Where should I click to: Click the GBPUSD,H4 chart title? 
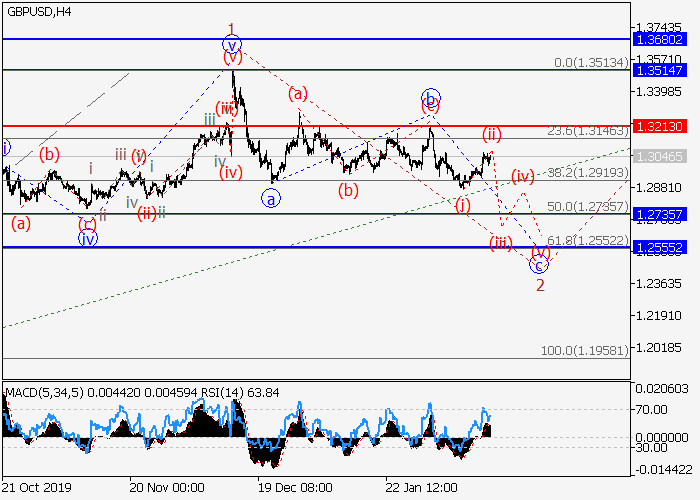pyautogui.click(x=36, y=11)
